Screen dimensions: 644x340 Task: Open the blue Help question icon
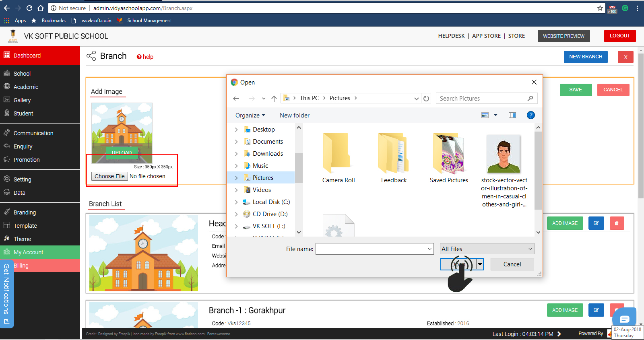[531, 115]
